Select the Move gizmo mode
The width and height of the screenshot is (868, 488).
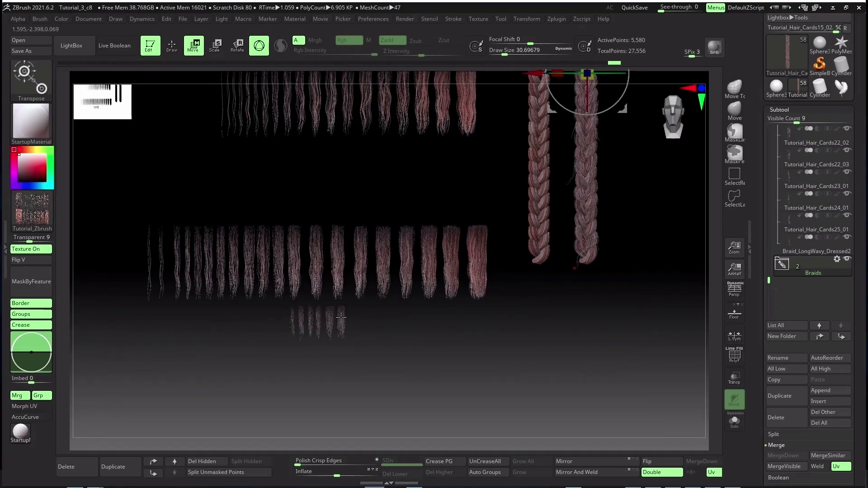click(193, 45)
